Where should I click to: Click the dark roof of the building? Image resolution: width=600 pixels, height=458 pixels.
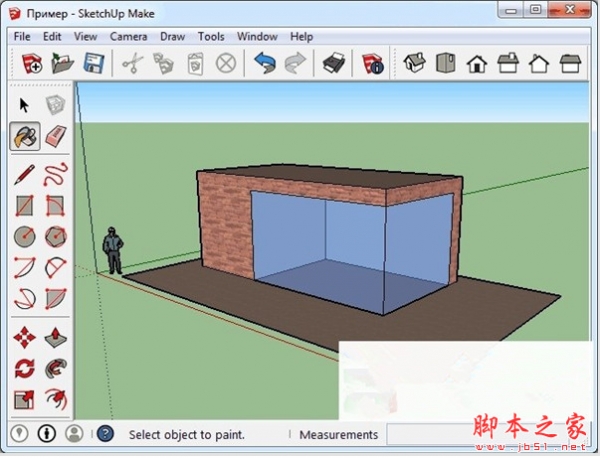click(329, 176)
